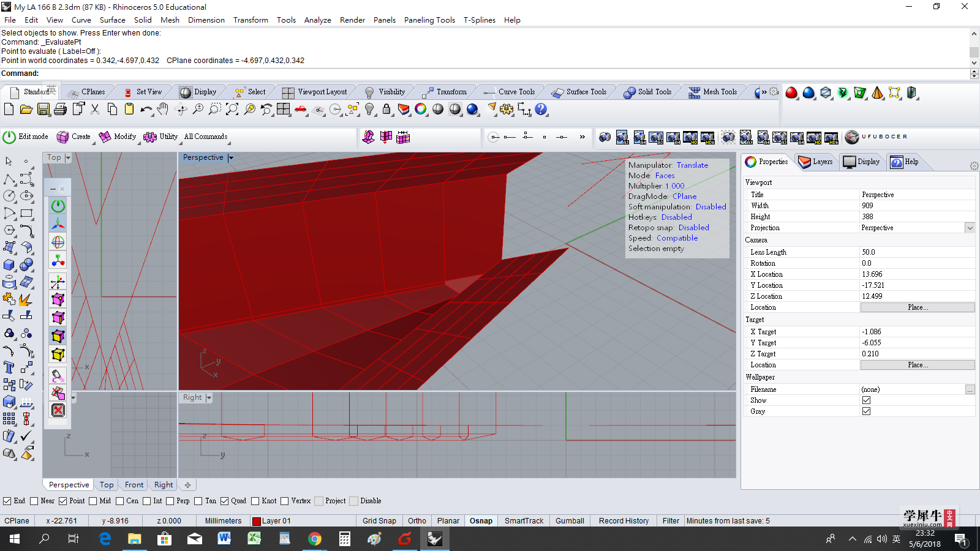980x551 pixels.
Task: Open the T-Splines menu
Action: (479, 20)
